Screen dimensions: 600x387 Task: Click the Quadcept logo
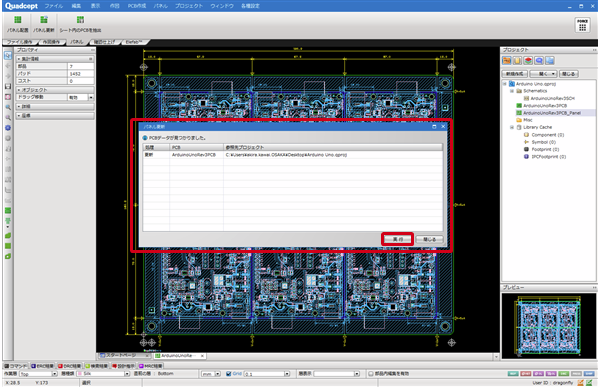(x=21, y=6)
